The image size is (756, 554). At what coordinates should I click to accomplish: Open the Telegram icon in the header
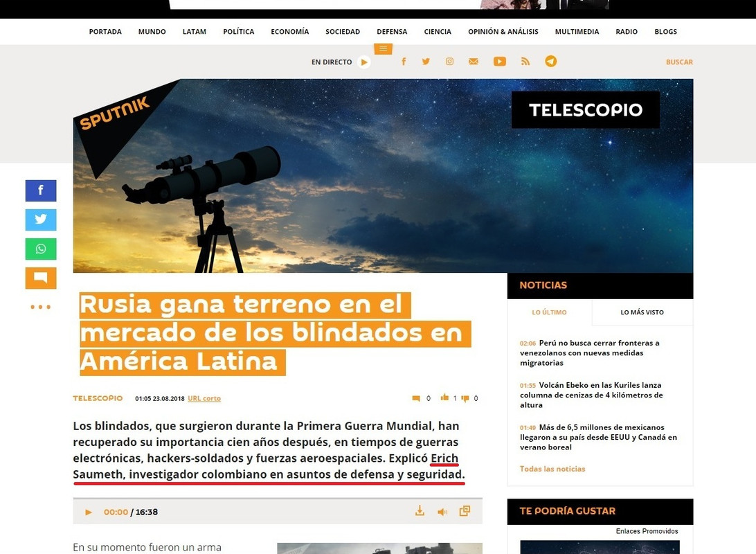point(550,61)
